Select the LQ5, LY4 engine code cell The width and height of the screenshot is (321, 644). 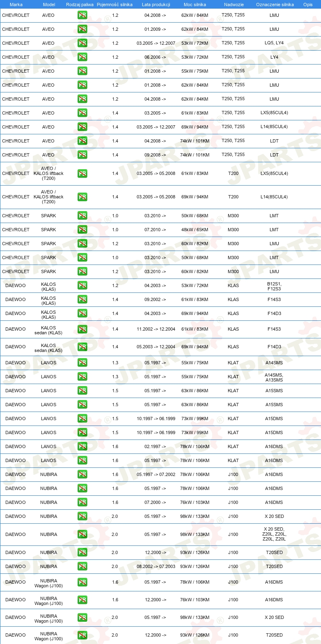[x=274, y=43]
